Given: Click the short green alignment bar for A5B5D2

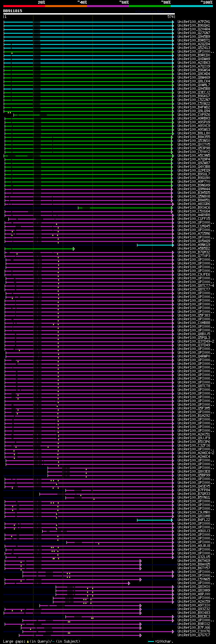Looking at the screenshot, I should [x=39, y=248].
